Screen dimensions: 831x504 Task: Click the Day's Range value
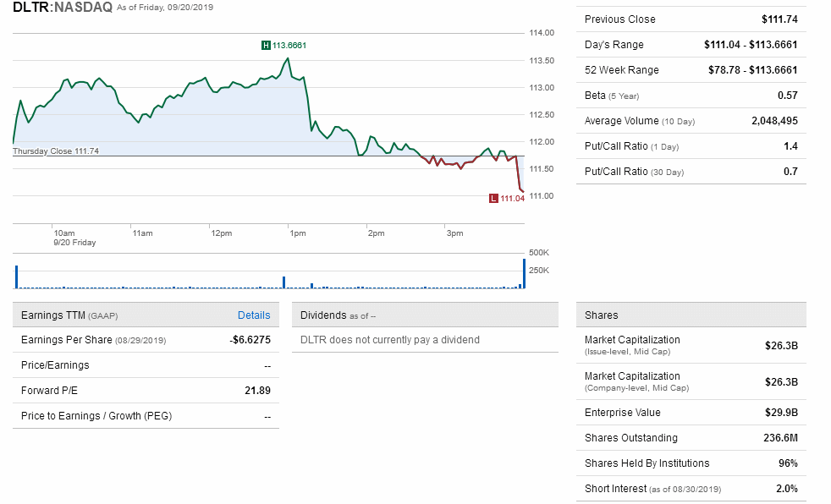751,45
